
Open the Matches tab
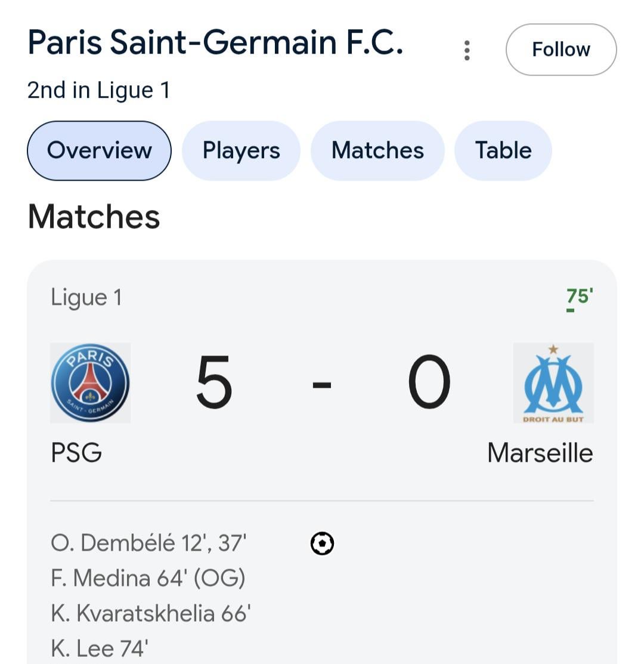[x=377, y=150]
